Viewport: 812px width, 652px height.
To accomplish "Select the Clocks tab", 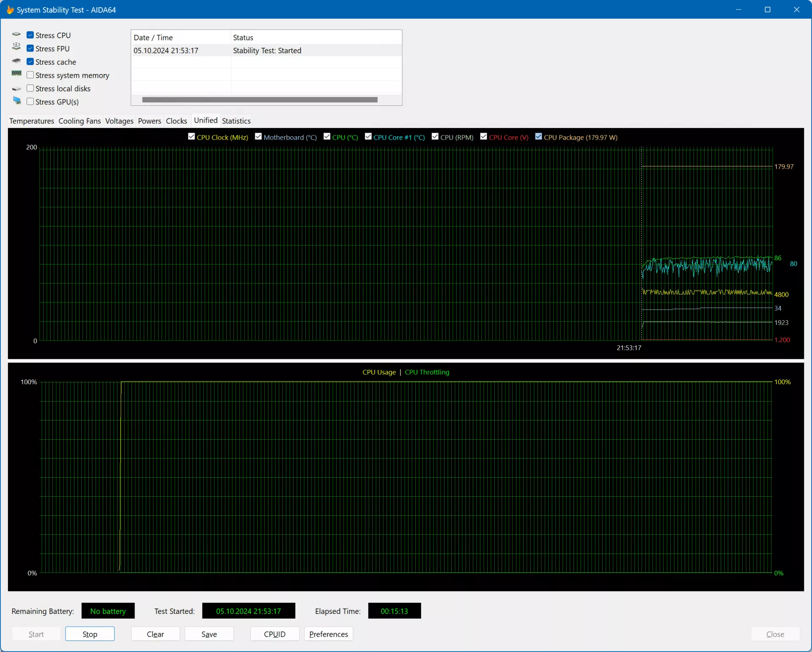I will pos(176,121).
